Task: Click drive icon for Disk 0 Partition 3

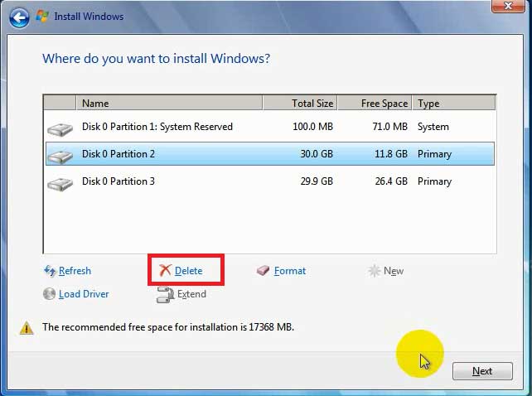Action: (x=59, y=182)
